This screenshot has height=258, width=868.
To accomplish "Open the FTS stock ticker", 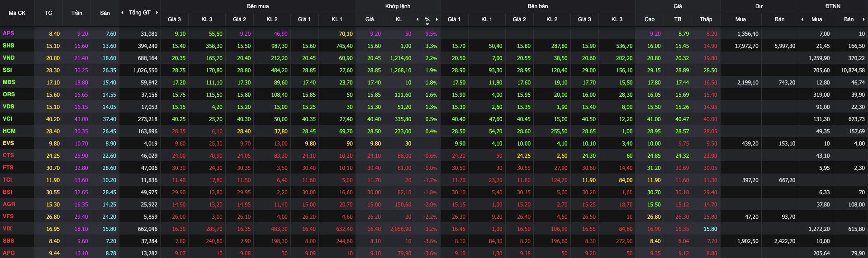I will [8, 168].
